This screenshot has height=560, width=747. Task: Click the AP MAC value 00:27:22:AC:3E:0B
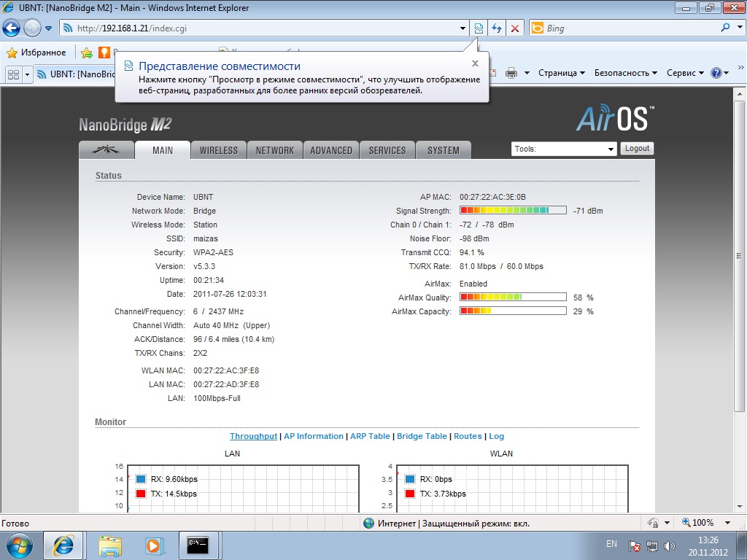[x=492, y=197]
